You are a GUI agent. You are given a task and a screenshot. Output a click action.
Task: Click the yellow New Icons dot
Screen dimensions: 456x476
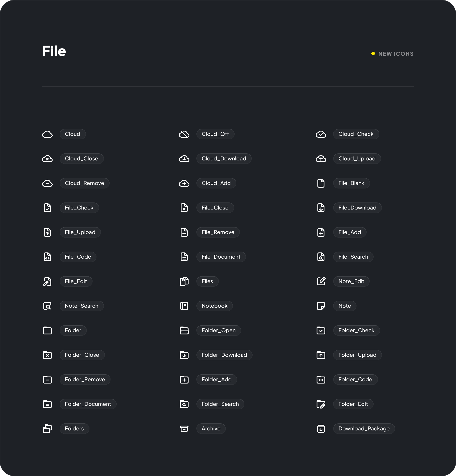tap(373, 54)
